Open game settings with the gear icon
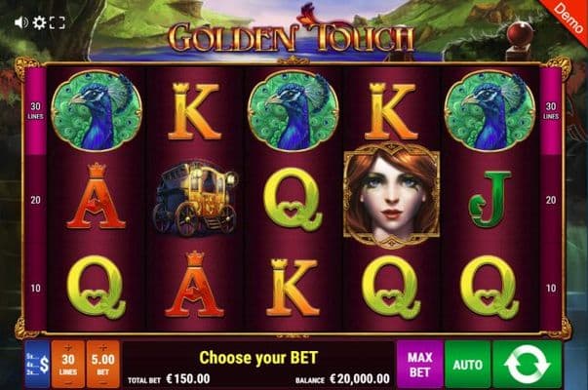 (39, 22)
